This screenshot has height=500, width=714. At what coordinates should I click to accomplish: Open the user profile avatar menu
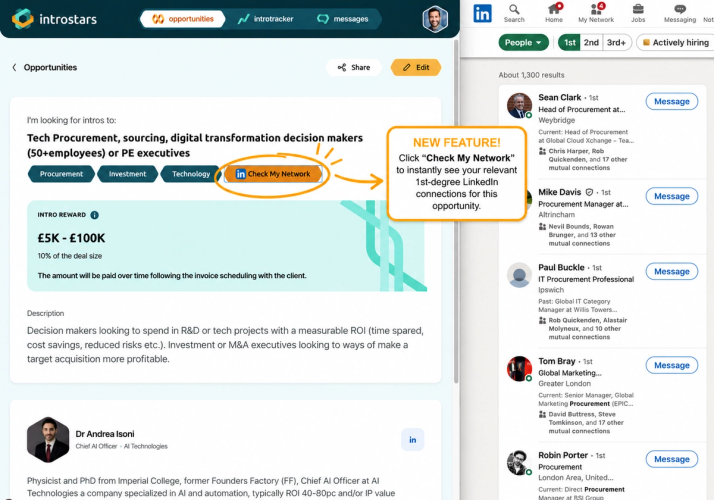coord(435,19)
